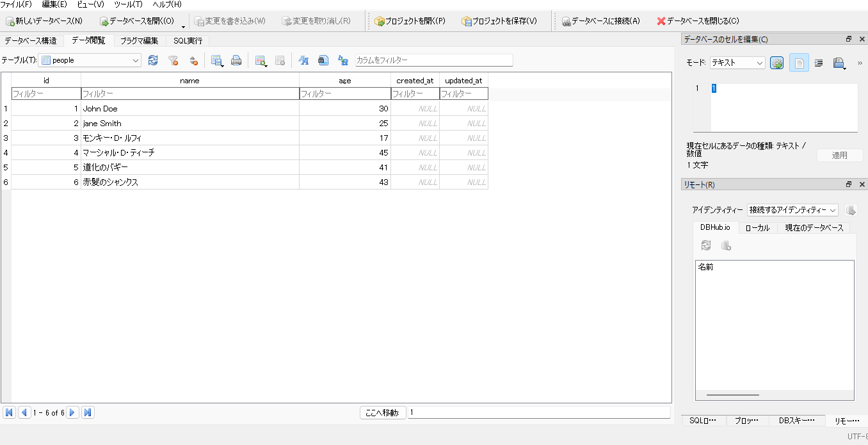868x445 pixels.
Task: Refresh the DBHub.io remote list
Action: (706, 245)
